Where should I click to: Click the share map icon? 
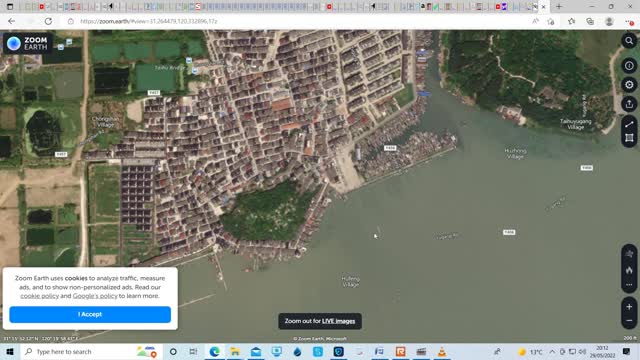click(x=629, y=104)
